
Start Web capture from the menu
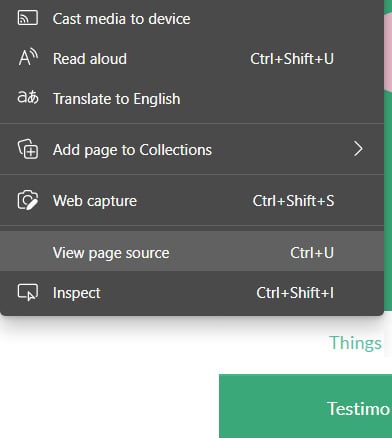click(192, 201)
